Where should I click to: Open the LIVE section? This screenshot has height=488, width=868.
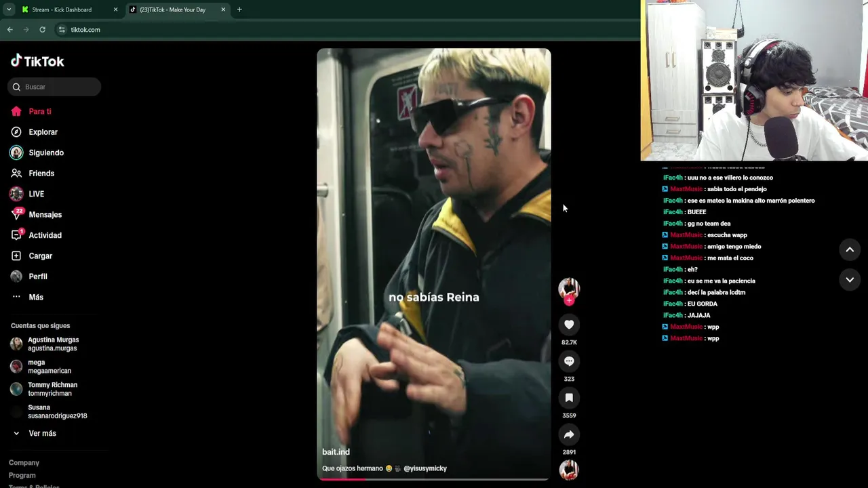pos(27,194)
